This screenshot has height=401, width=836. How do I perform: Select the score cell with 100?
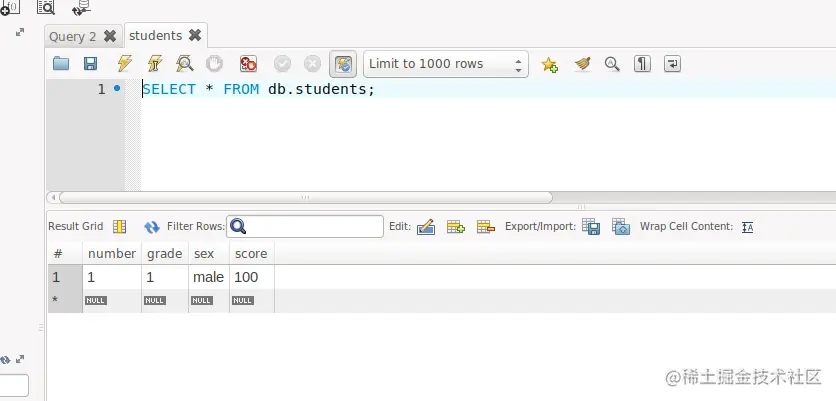[x=252, y=277]
